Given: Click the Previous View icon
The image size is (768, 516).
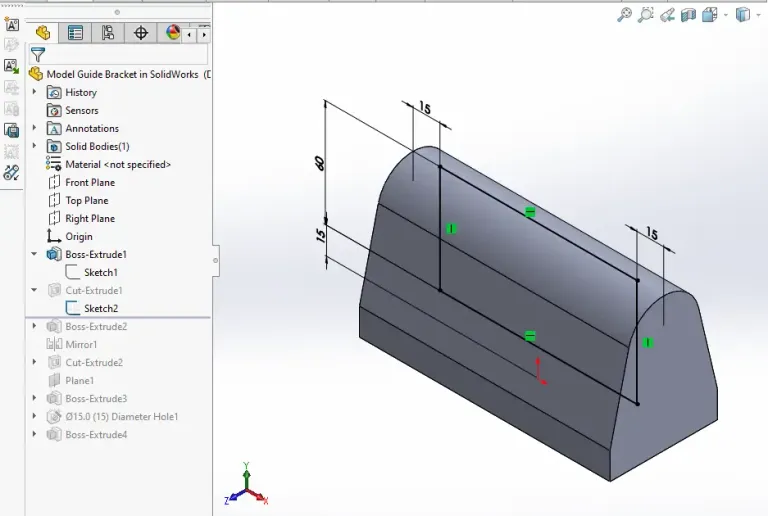Looking at the screenshot, I should pos(666,15).
